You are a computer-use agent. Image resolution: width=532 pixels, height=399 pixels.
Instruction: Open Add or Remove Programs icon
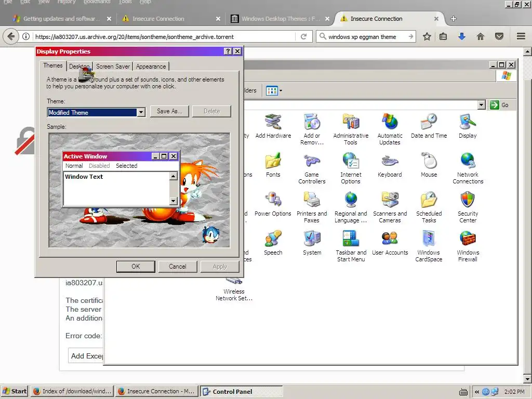click(x=312, y=129)
